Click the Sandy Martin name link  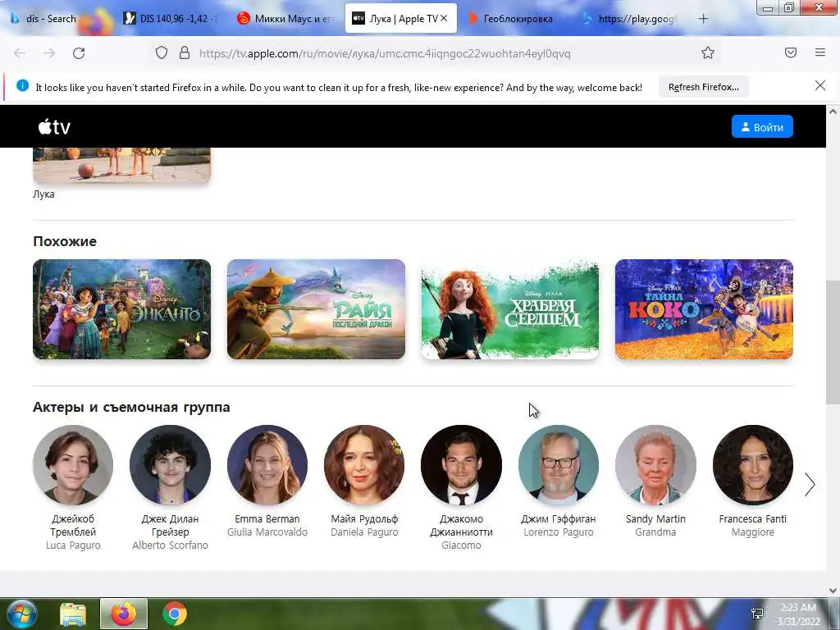tap(655, 519)
